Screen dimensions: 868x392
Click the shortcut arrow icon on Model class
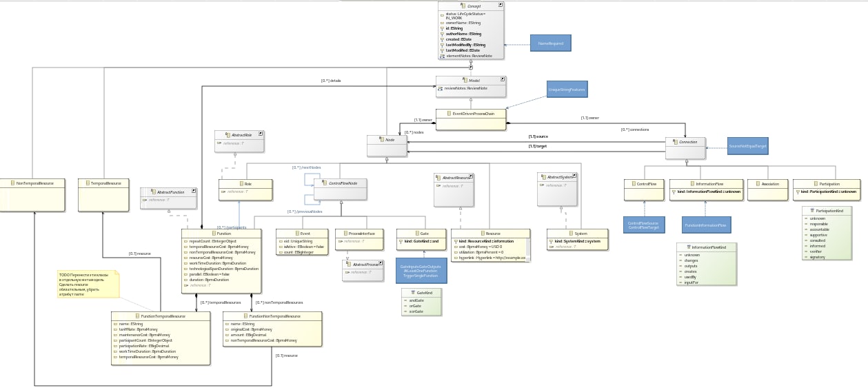(503, 80)
